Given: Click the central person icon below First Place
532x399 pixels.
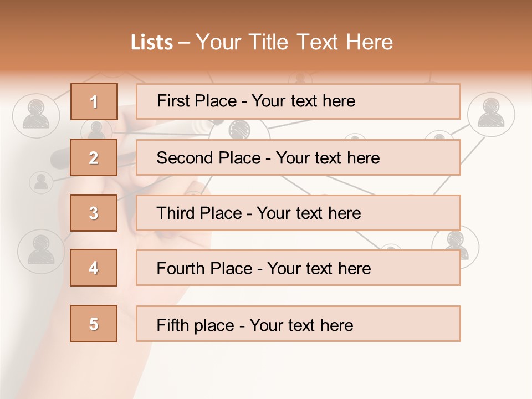Looking at the screenshot, I should [239, 130].
